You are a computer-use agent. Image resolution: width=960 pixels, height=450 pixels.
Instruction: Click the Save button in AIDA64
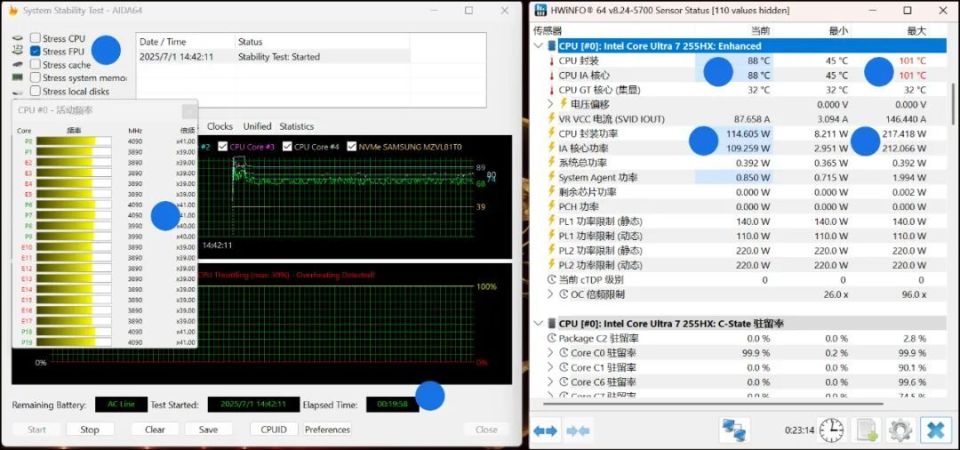[x=208, y=429]
